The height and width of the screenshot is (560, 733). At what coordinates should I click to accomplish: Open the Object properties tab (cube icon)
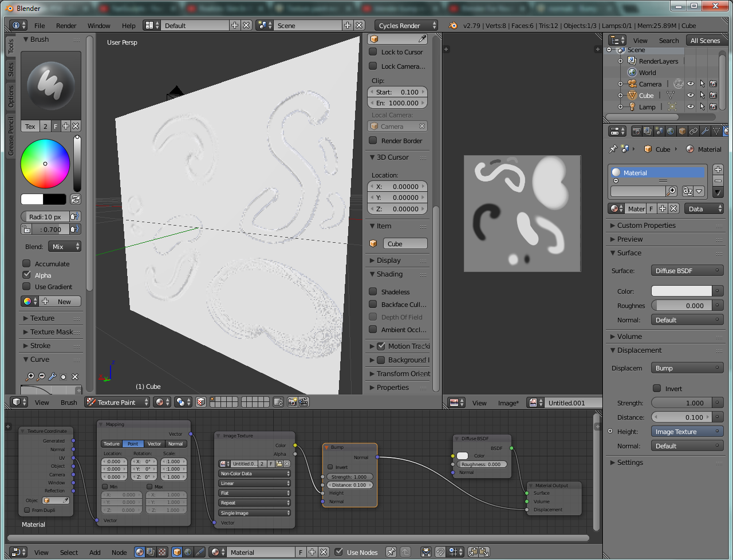[682, 132]
